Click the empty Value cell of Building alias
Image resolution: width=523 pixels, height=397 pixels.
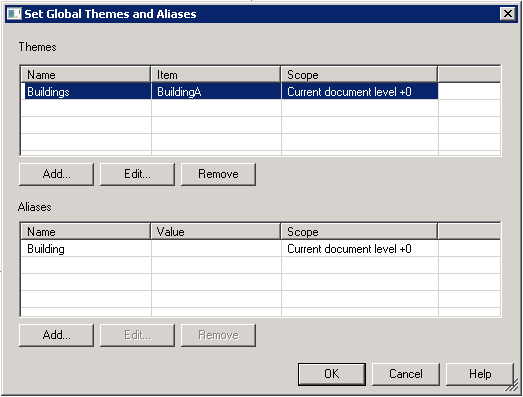(x=216, y=249)
